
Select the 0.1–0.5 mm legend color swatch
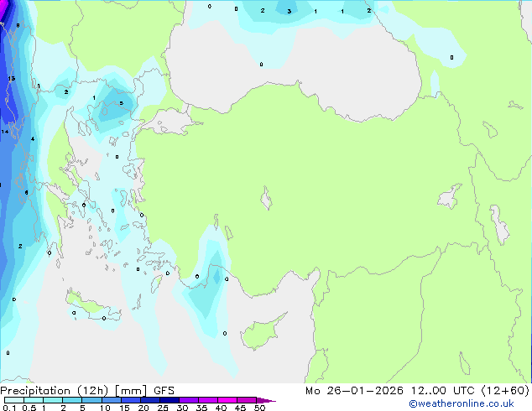(14, 400)
